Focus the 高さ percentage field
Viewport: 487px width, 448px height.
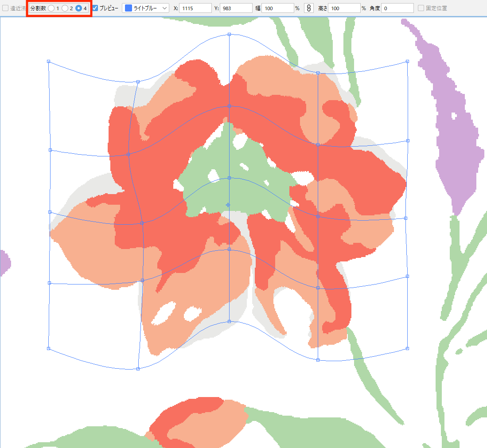click(x=344, y=8)
